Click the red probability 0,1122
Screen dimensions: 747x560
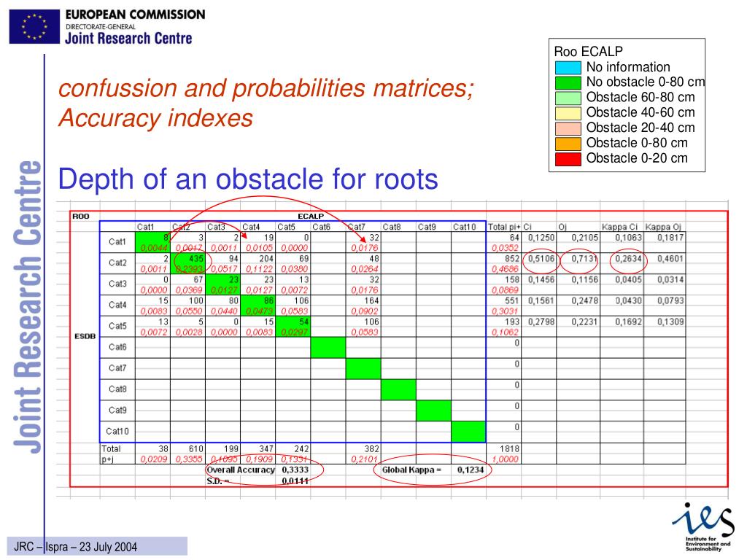260,269
